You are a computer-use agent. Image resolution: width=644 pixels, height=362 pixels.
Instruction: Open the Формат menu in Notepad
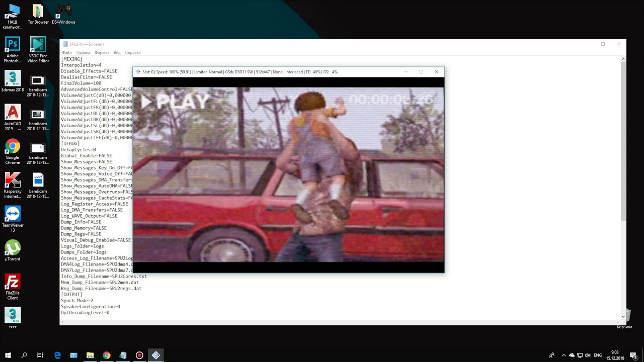tap(102, 52)
